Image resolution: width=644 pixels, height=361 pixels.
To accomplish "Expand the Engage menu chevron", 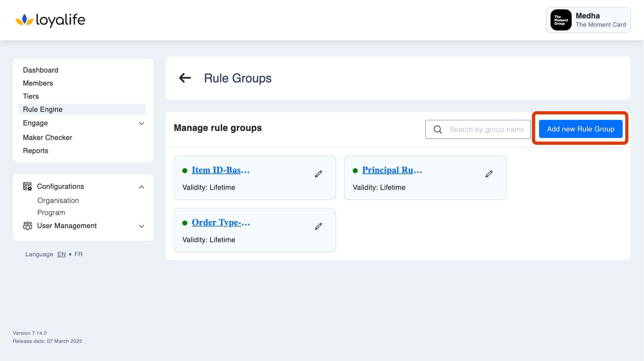I will pos(141,123).
